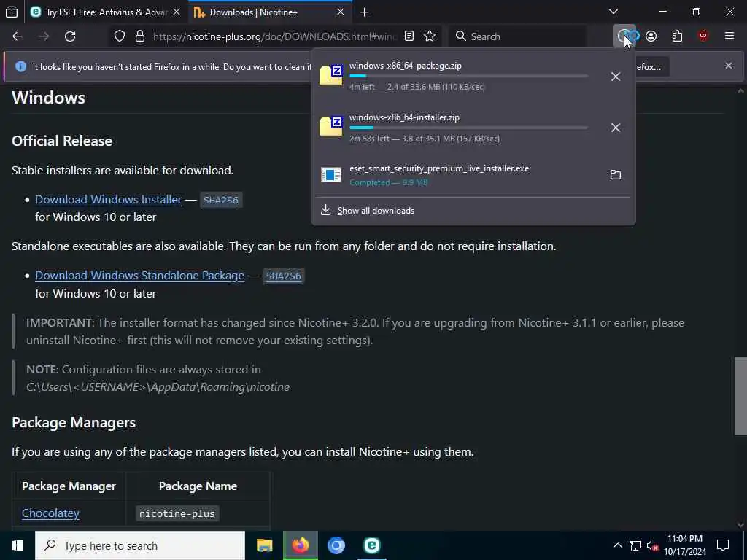747x560 pixels.
Task: Click the Package Manager column header
Action: [69, 486]
